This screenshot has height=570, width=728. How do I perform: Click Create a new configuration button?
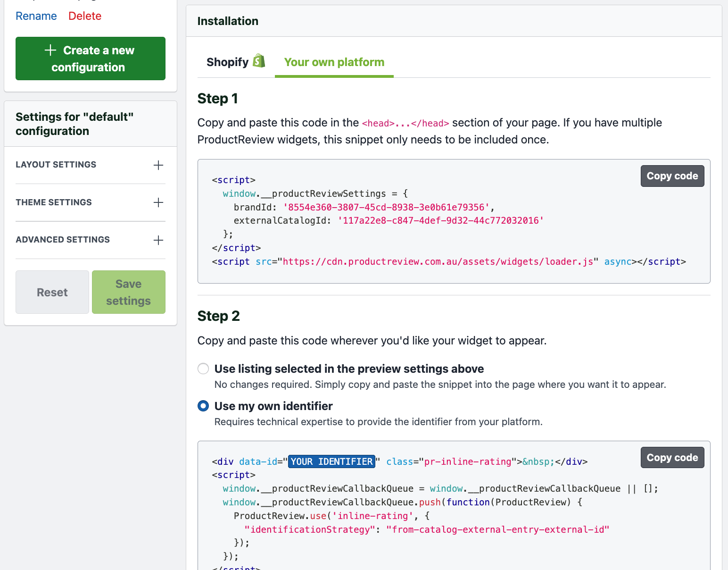click(x=91, y=59)
